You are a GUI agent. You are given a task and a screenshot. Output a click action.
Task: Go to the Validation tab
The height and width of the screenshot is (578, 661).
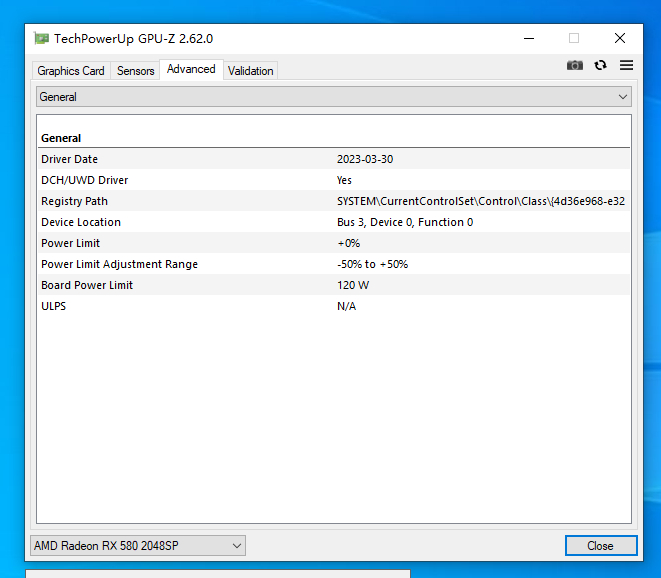click(250, 71)
